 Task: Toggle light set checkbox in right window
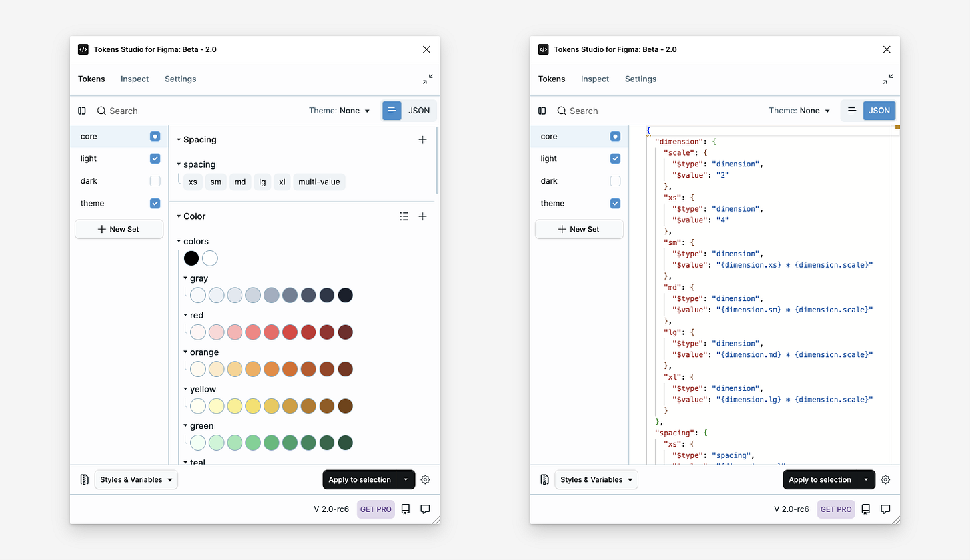point(615,158)
